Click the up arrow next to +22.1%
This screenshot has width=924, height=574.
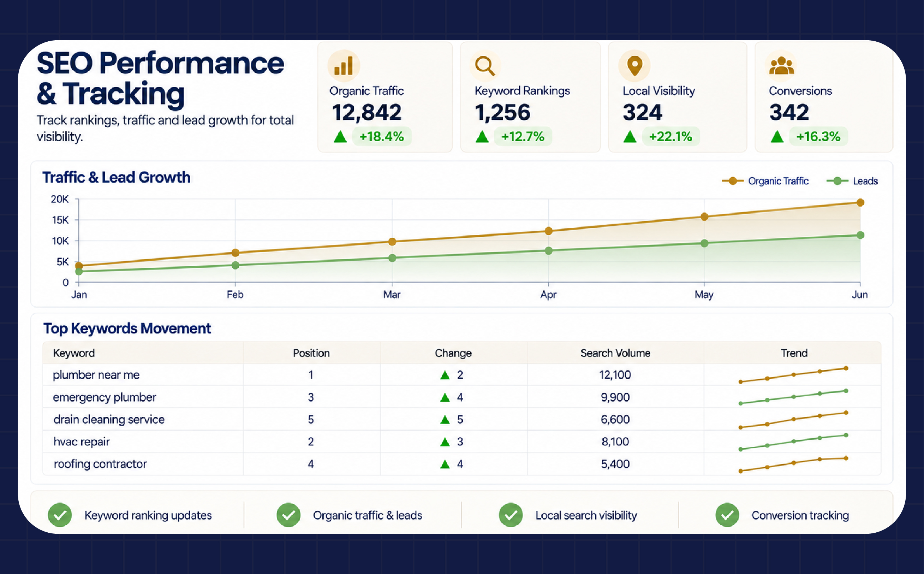(630, 136)
